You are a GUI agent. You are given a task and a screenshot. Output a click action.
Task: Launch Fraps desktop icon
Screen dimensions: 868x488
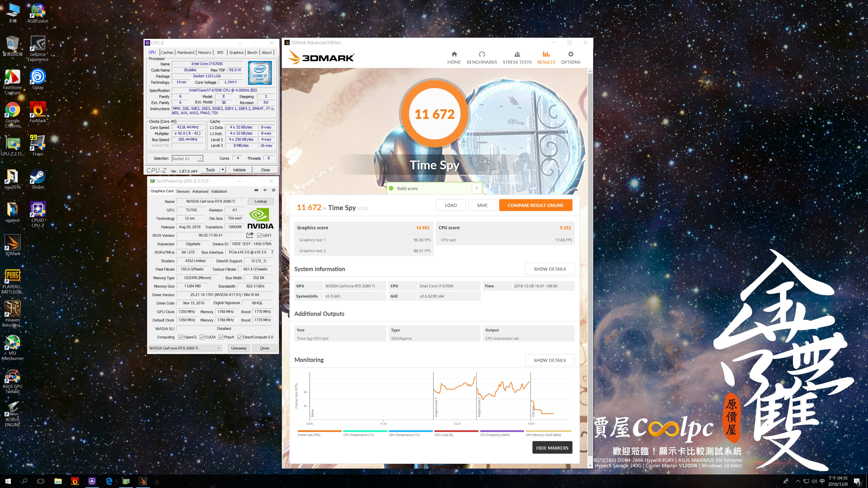tap(38, 145)
